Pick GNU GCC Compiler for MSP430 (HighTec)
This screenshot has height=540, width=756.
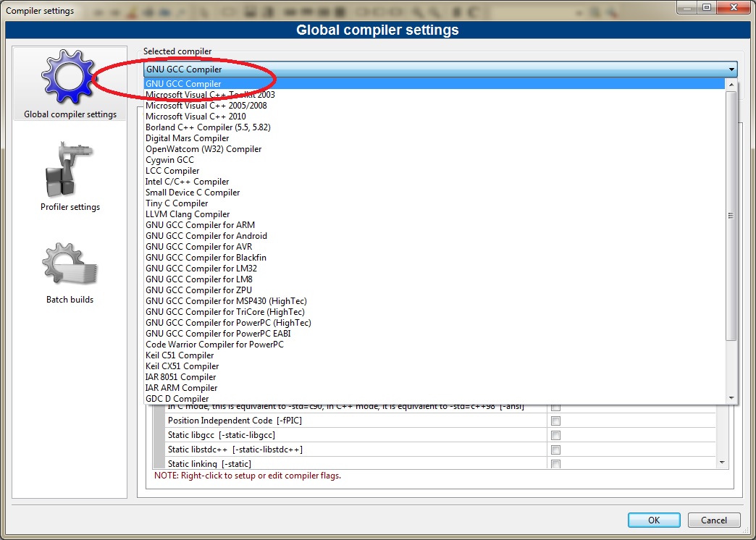[434, 301]
